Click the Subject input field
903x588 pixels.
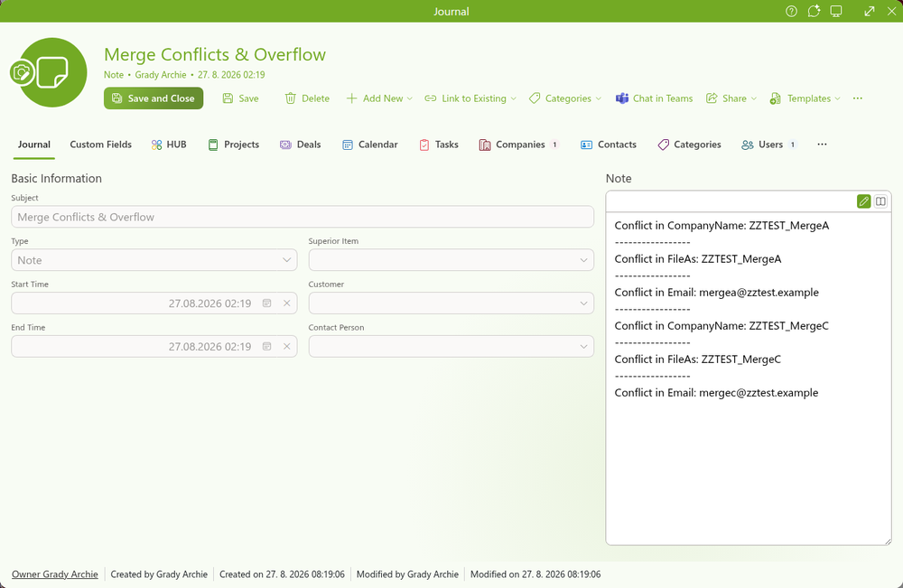(x=303, y=217)
